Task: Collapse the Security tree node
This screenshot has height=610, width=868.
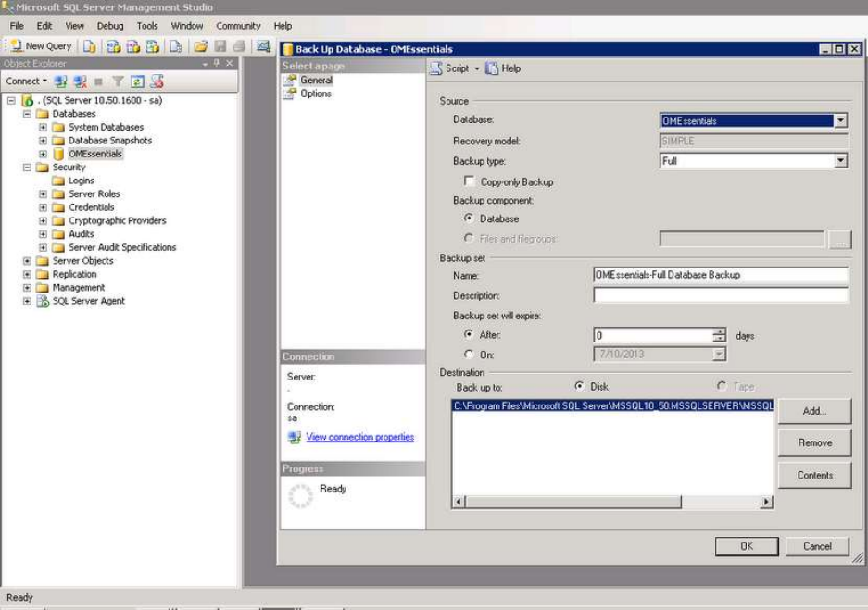Action: [x=27, y=167]
